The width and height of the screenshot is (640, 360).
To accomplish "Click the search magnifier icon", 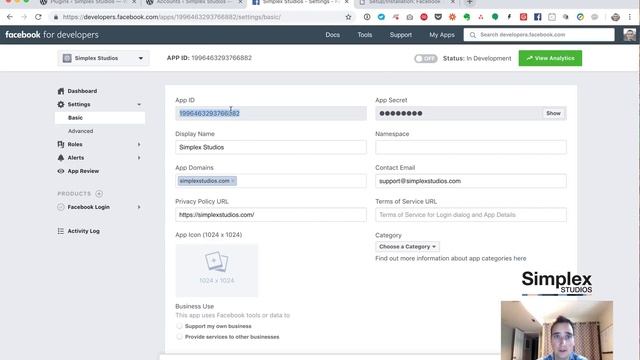I will coord(473,35).
